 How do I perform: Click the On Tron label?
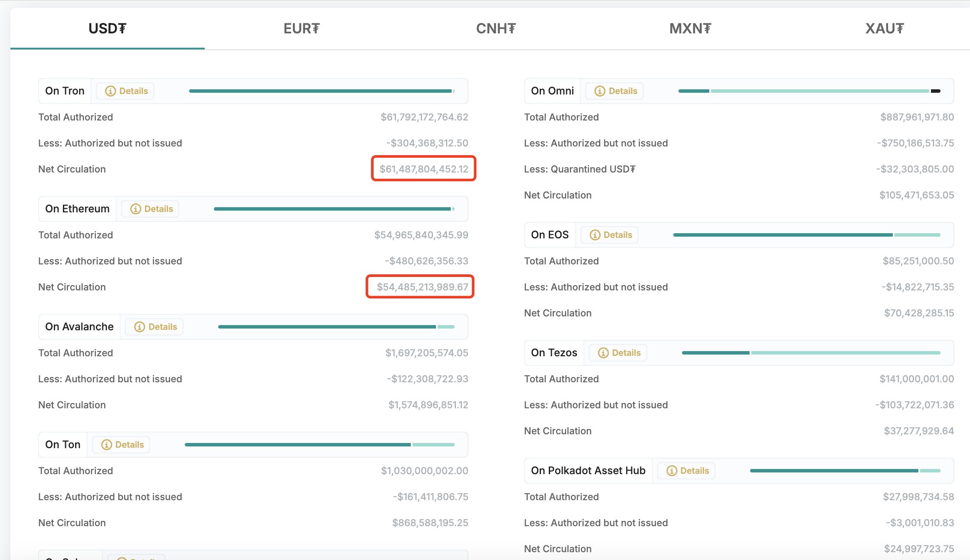click(65, 91)
